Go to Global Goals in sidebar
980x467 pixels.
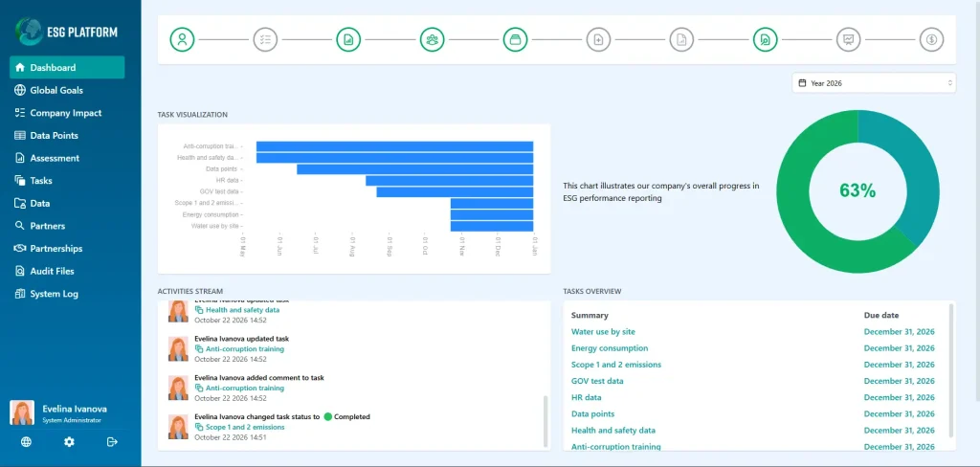point(56,90)
